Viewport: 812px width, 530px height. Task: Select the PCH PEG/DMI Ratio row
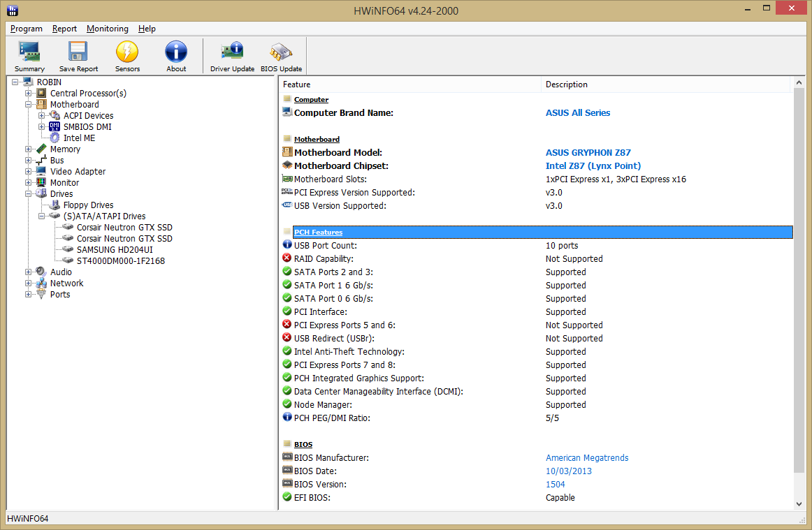pyautogui.click(x=537, y=418)
